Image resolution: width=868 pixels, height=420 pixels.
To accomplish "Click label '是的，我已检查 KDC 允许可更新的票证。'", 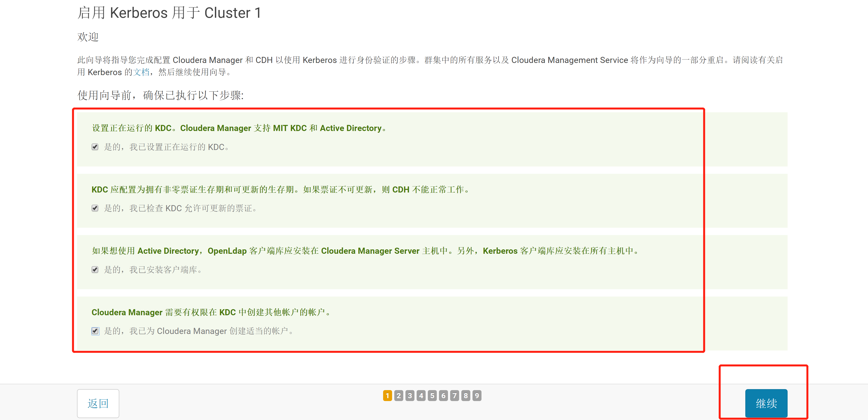I will pyautogui.click(x=180, y=208).
